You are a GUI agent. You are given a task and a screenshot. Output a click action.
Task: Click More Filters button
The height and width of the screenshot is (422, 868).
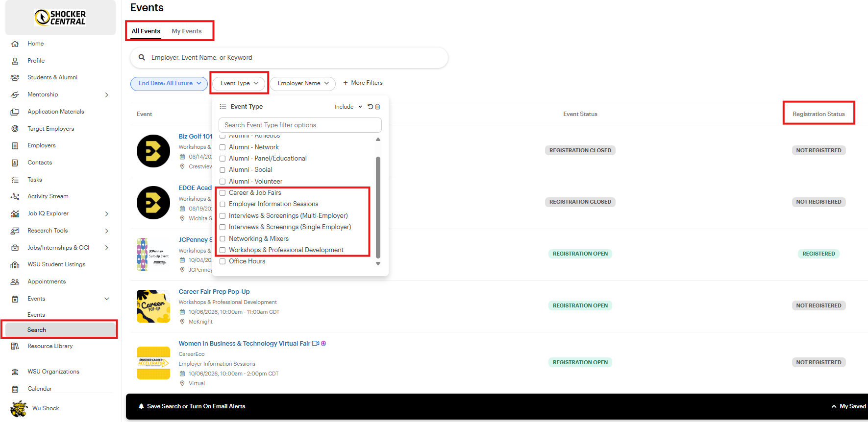[363, 83]
